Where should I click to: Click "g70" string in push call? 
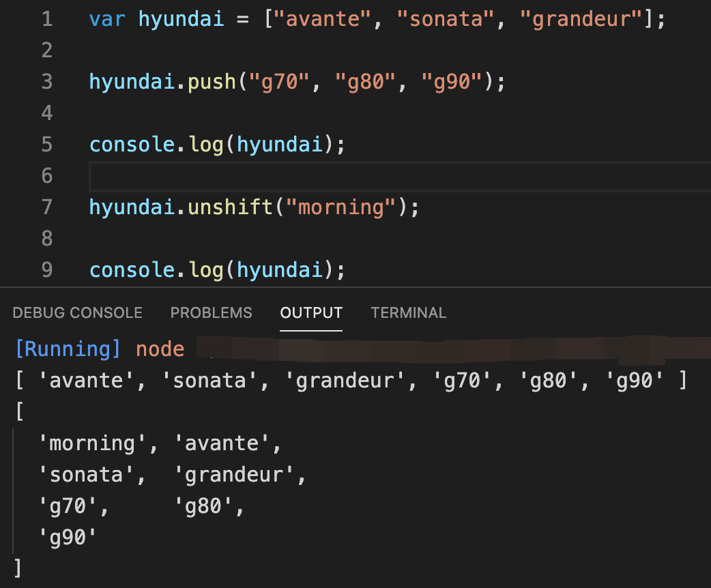[279, 82]
